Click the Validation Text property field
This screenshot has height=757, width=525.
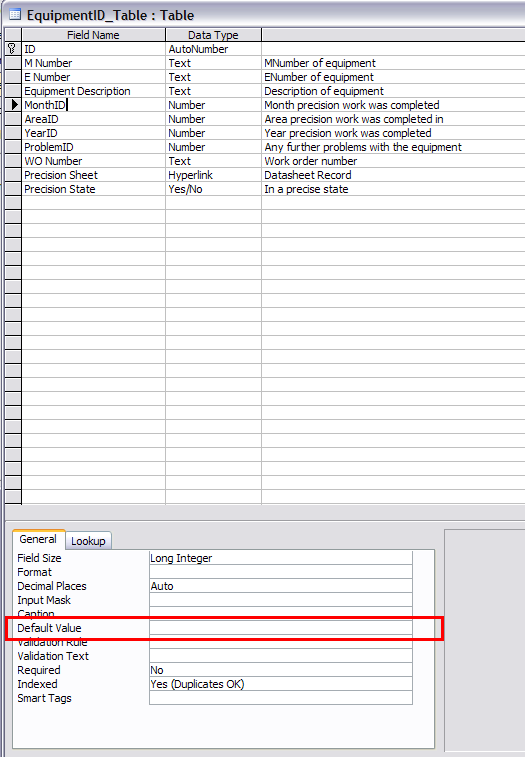(x=281, y=656)
